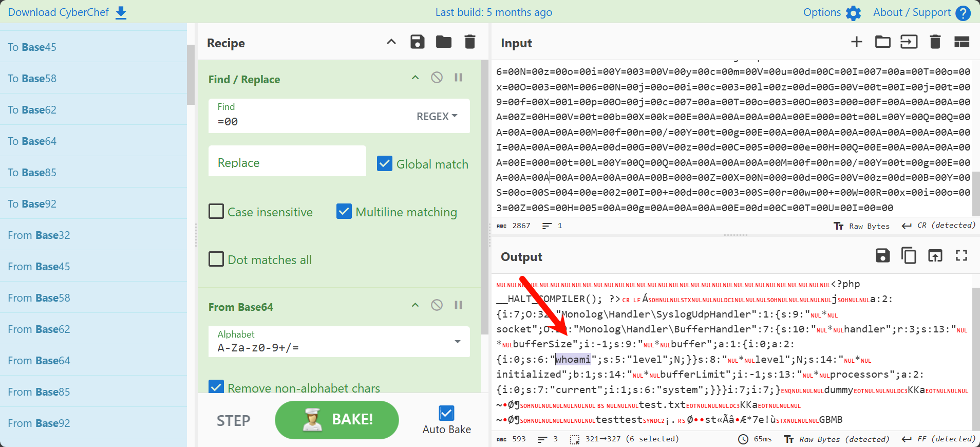Screen dimensions: 980x447
Task: Save the current recipe
Action: tap(417, 42)
